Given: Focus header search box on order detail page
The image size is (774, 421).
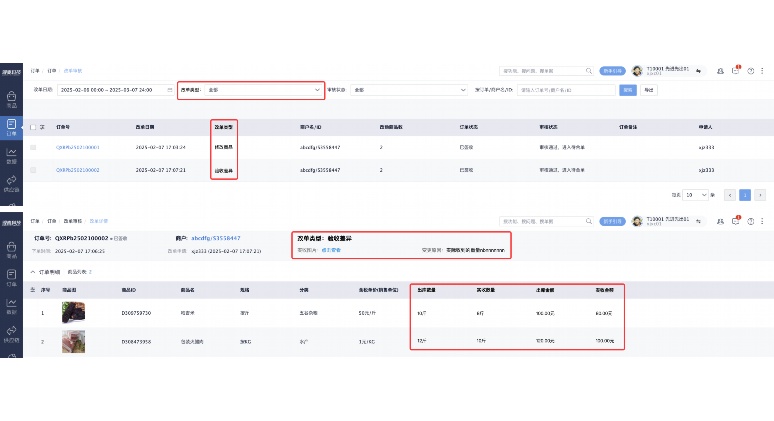Looking at the screenshot, I should click(546, 221).
